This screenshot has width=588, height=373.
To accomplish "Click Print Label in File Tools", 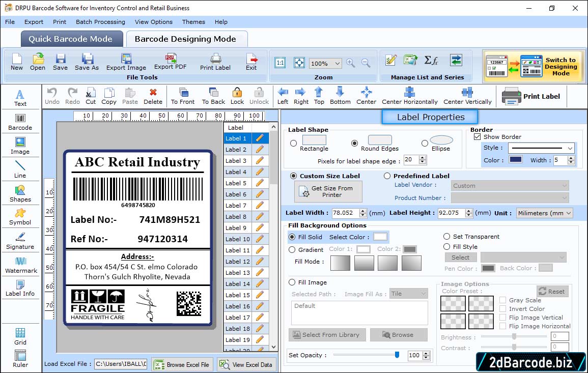I will pos(215,62).
